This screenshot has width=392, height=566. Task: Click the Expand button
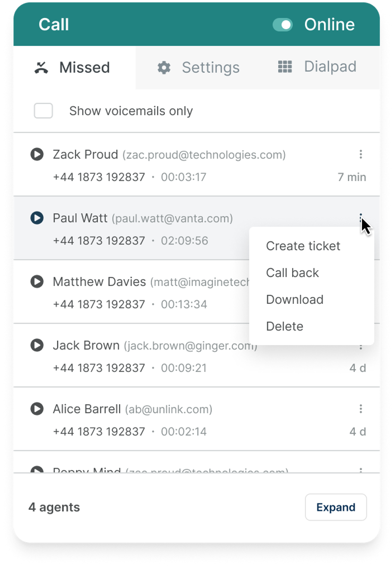click(336, 507)
